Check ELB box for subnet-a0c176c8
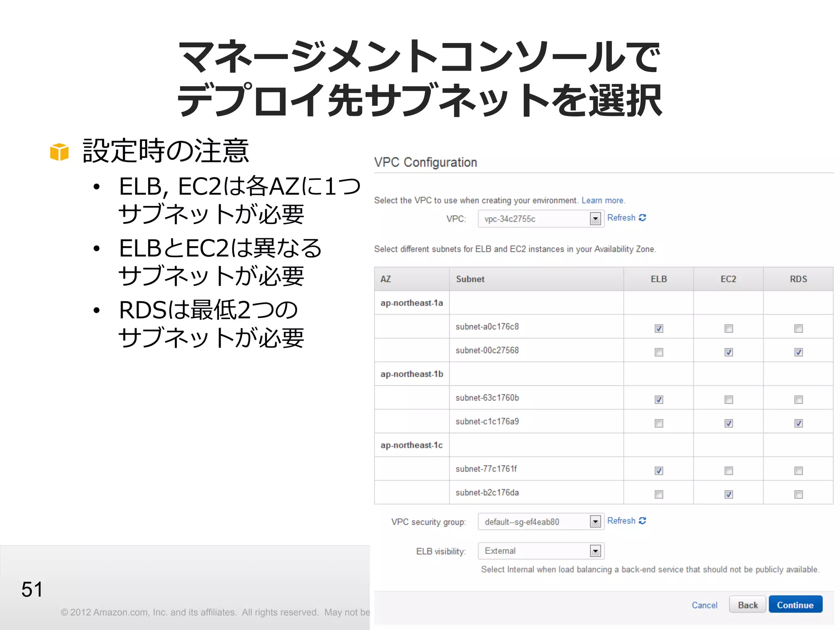 coord(659,329)
